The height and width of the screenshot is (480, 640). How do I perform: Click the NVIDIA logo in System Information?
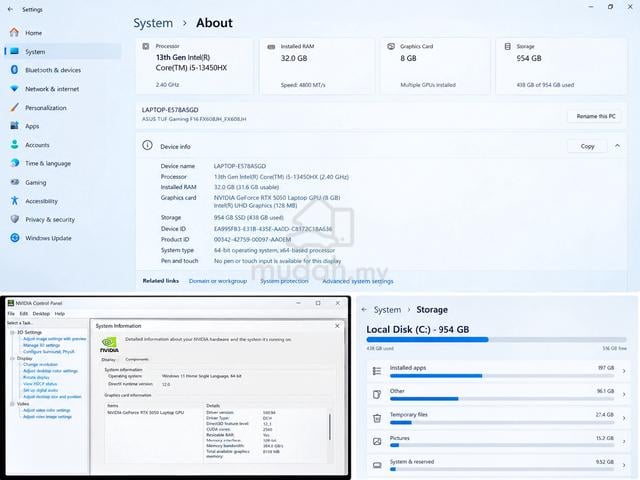[109, 344]
